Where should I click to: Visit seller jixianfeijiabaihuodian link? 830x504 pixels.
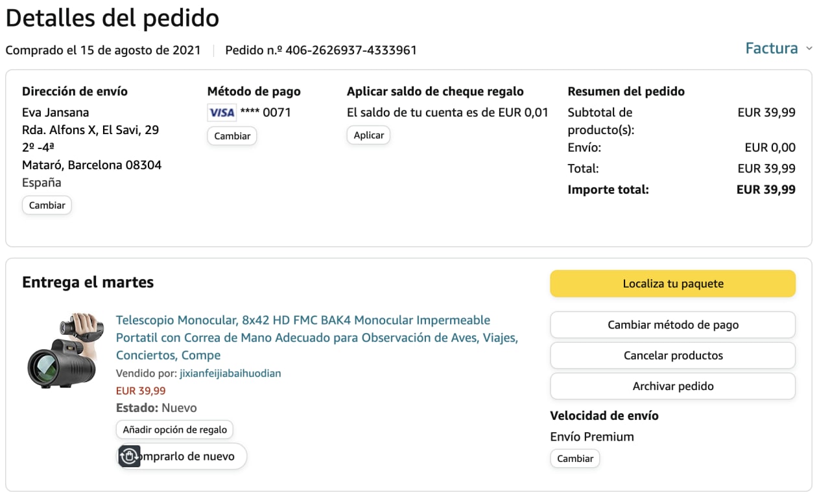point(230,374)
